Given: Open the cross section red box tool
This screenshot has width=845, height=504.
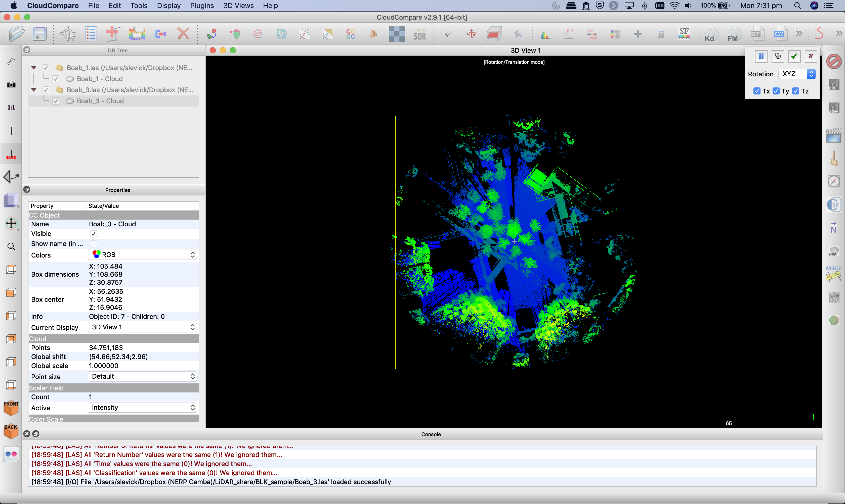Looking at the screenshot, I should (x=494, y=34).
